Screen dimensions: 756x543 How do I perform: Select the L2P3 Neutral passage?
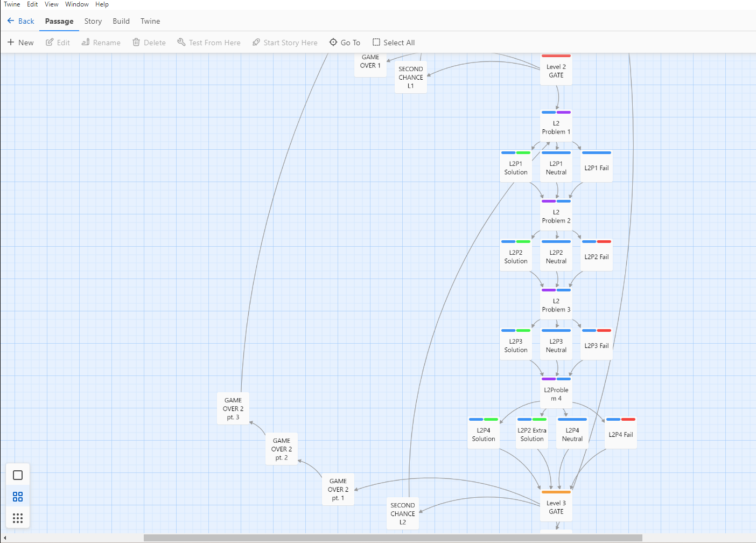(556, 344)
